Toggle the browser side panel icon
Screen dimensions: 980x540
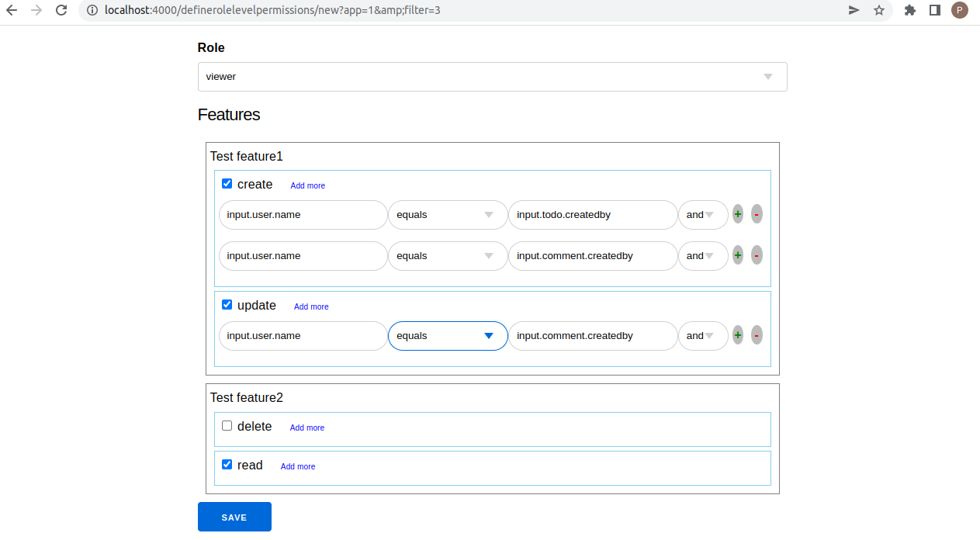click(935, 10)
